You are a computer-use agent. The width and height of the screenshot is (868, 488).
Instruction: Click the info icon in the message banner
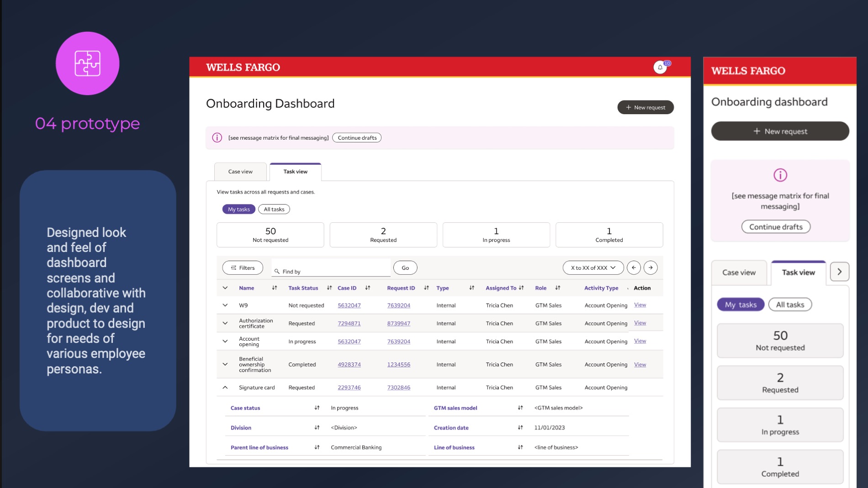(217, 137)
